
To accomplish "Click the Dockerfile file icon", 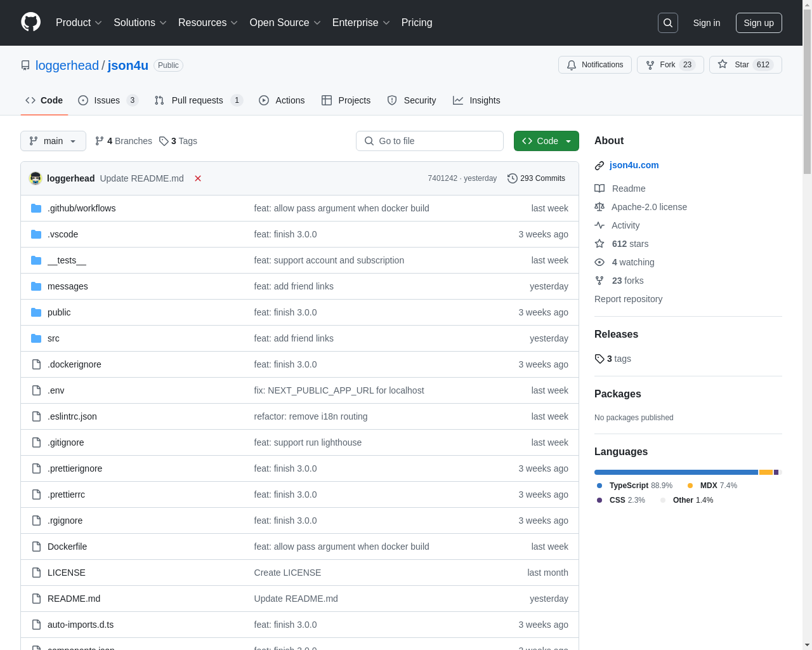I will [36, 547].
